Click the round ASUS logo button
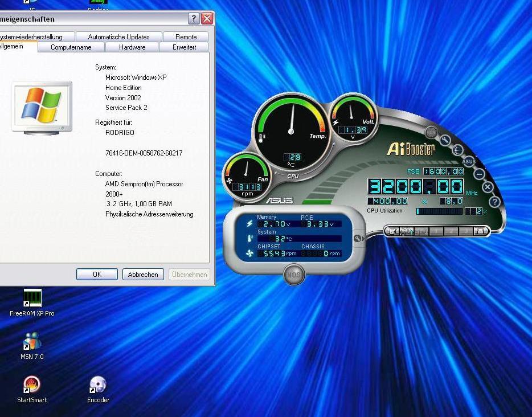The image size is (532, 417). pyautogui.click(x=469, y=162)
